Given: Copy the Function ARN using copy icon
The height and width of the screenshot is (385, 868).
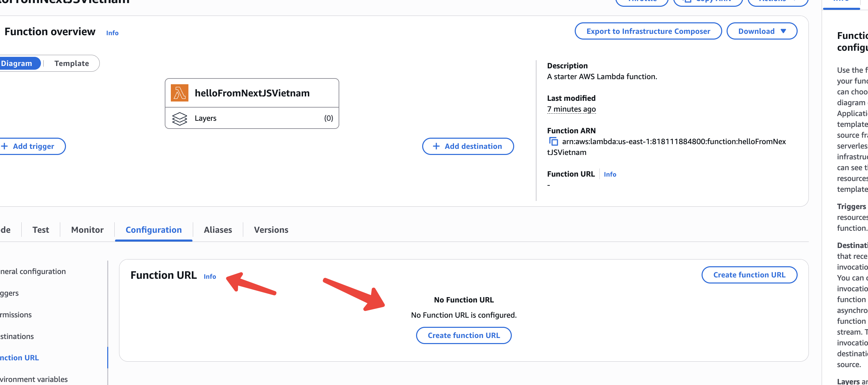Looking at the screenshot, I should [x=553, y=141].
